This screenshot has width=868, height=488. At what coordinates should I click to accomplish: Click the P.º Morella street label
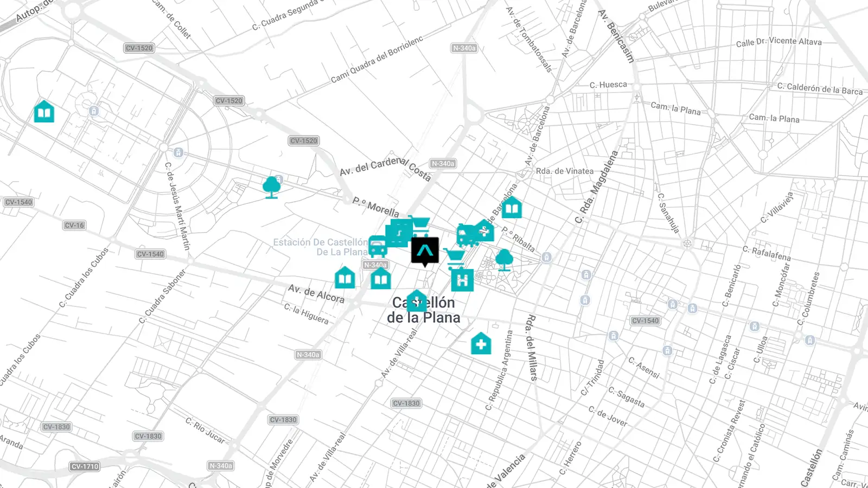tap(376, 207)
